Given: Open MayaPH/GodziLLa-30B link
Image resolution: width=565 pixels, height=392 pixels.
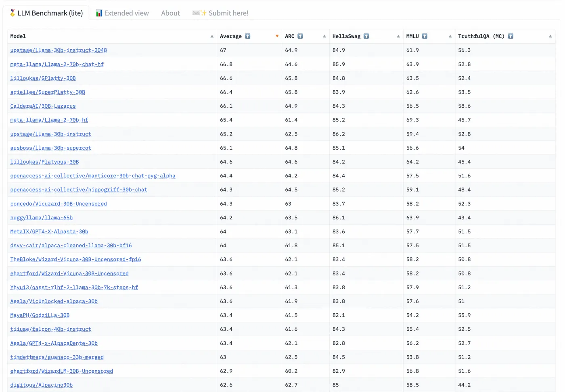Looking at the screenshot, I should [40, 315].
